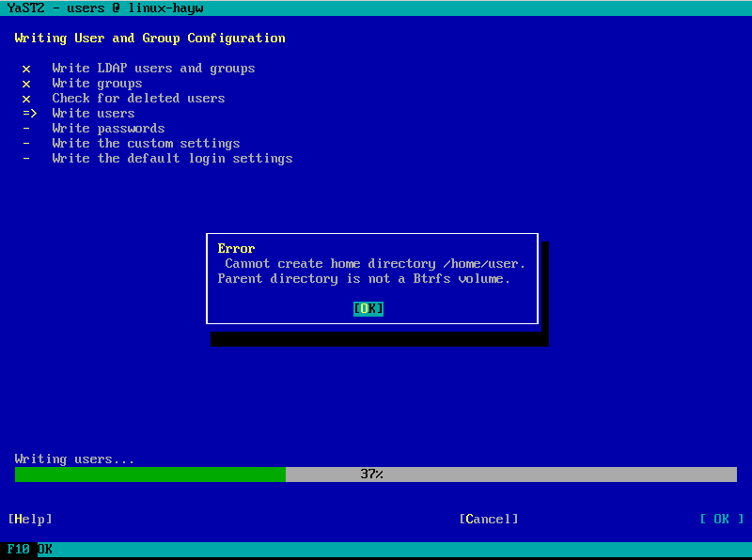Click the 37% label on the progress bar
752x560 pixels.
(372, 474)
